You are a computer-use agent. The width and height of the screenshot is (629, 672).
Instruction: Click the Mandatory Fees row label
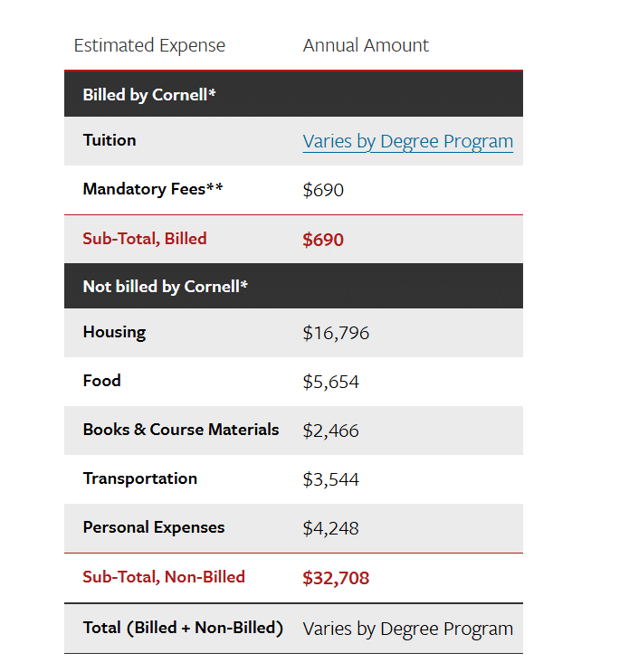[152, 189]
